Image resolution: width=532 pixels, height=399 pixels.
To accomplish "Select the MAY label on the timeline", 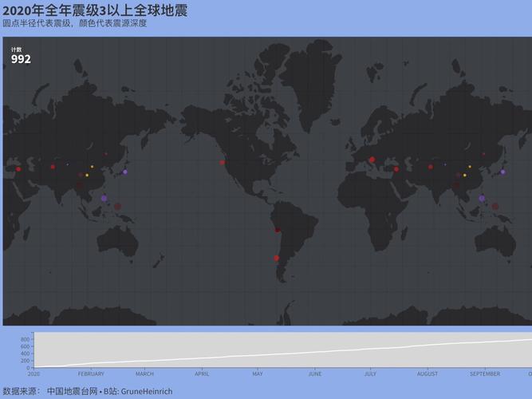I will 258,373.
